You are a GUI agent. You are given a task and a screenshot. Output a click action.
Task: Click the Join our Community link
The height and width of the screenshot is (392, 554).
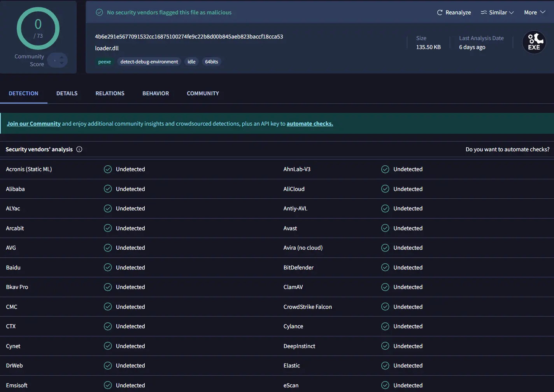(34, 124)
